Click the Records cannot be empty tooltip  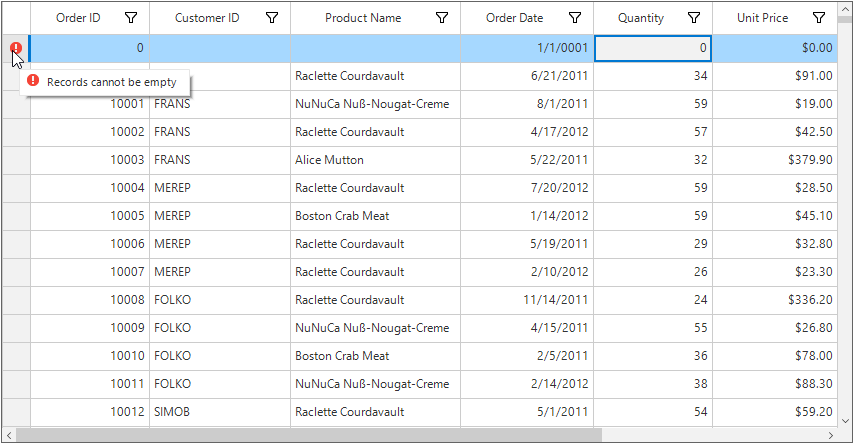click(x=105, y=82)
